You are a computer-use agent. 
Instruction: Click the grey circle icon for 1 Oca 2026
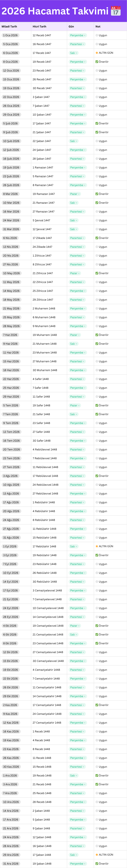[x=97, y=35]
